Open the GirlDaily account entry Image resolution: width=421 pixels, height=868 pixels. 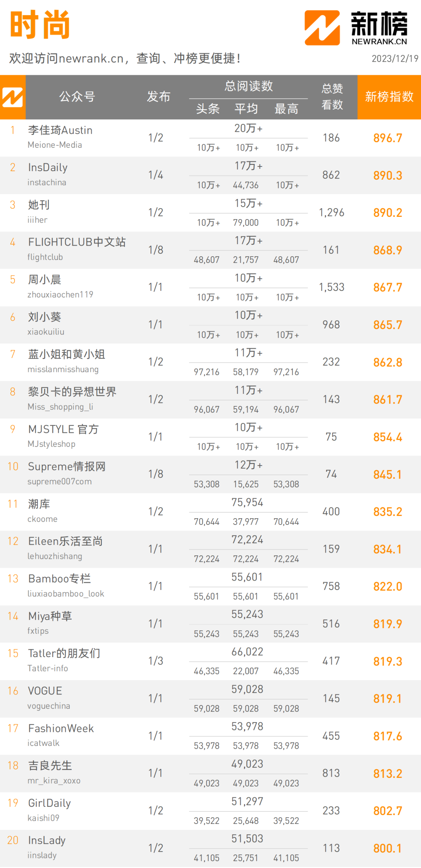[x=50, y=803]
